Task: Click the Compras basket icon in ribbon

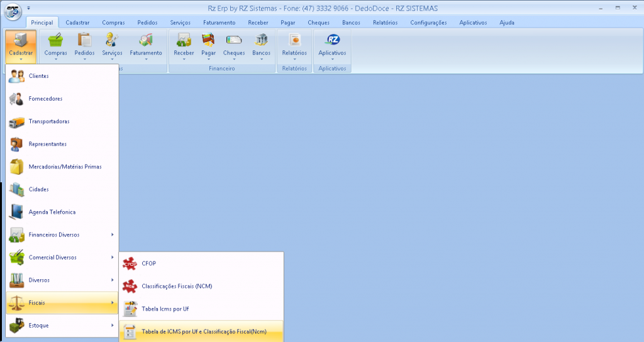Action: (55, 41)
